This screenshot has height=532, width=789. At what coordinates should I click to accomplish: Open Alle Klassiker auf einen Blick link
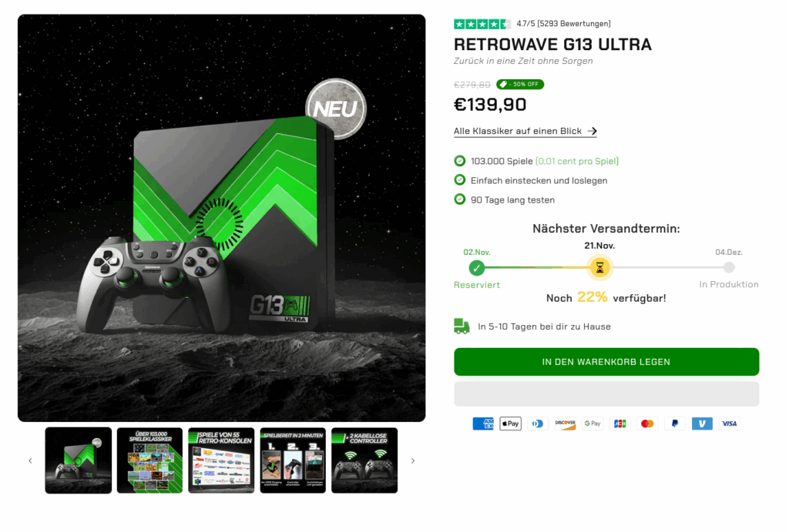[x=525, y=131]
